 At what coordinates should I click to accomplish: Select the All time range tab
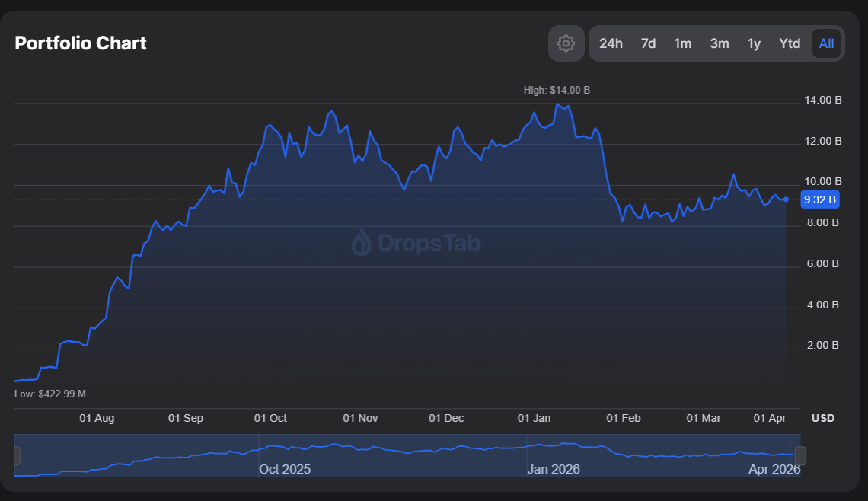tap(826, 43)
